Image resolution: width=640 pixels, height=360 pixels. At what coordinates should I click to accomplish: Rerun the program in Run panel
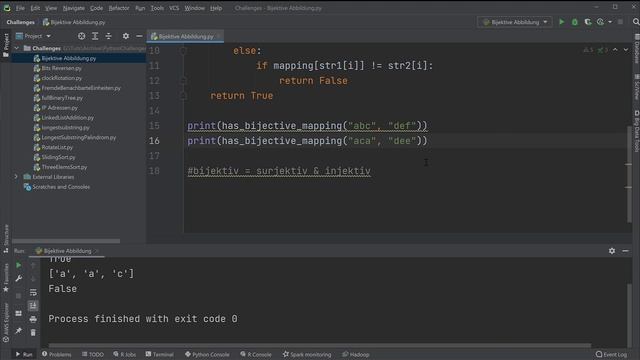click(x=18, y=265)
